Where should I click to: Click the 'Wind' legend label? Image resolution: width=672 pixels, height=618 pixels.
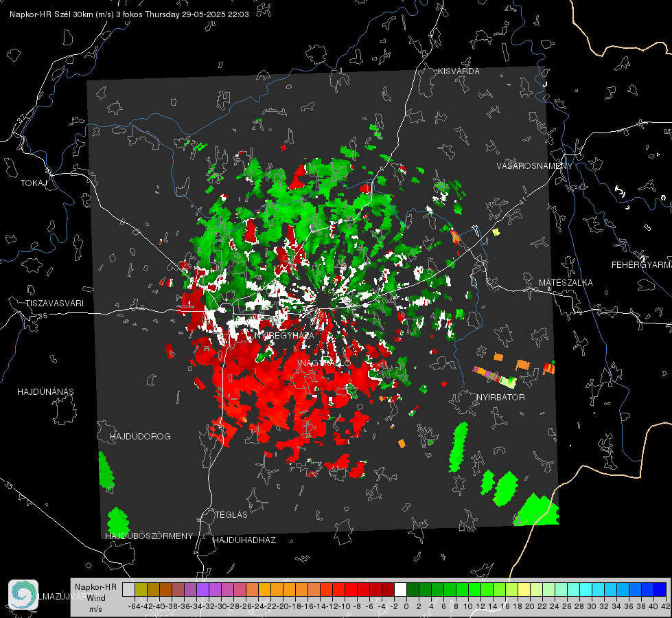tap(96, 598)
